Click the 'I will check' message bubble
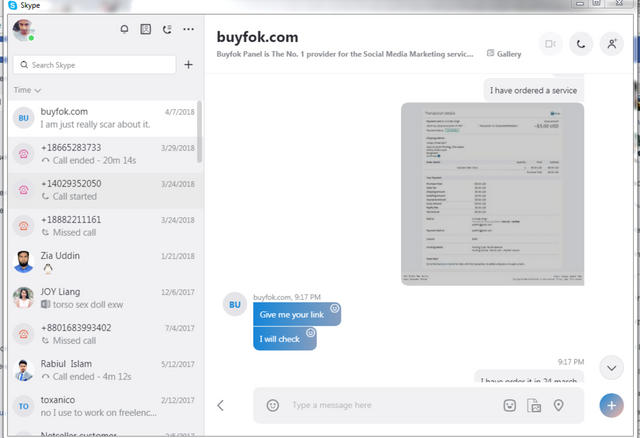 click(284, 338)
